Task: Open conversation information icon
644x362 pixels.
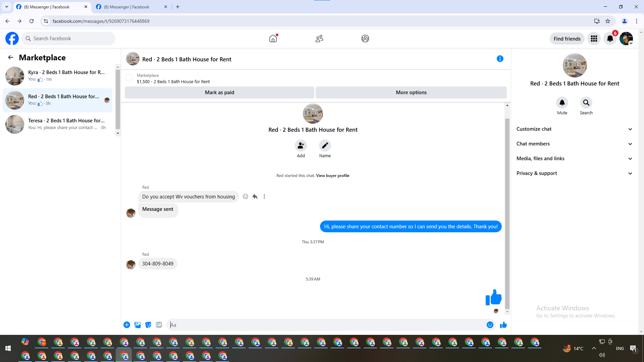Action: tap(500, 59)
